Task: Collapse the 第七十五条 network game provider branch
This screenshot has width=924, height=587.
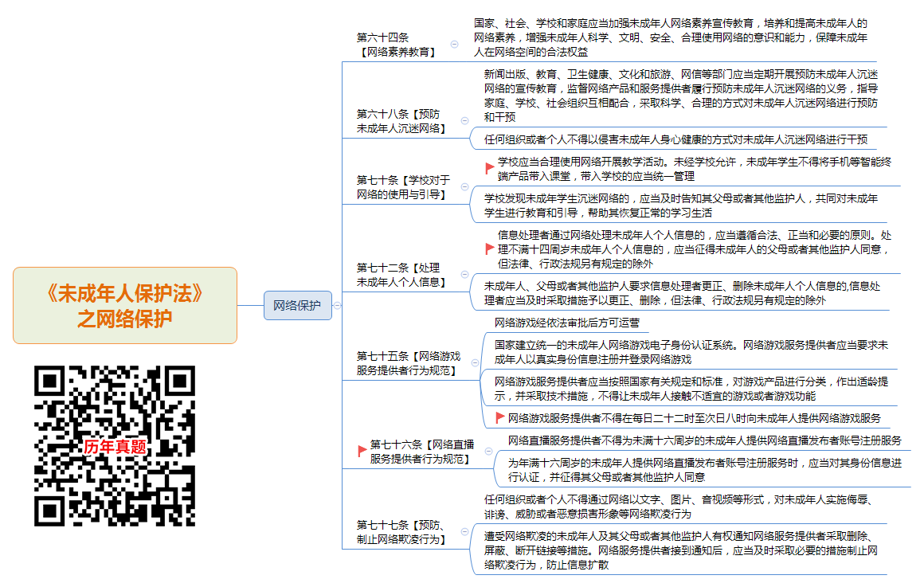Action: (x=473, y=362)
